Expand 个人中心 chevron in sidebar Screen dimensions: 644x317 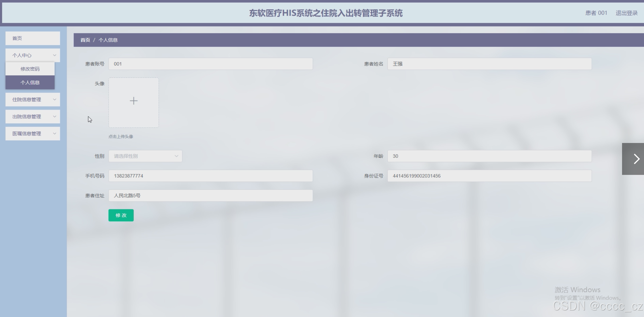(x=54, y=55)
